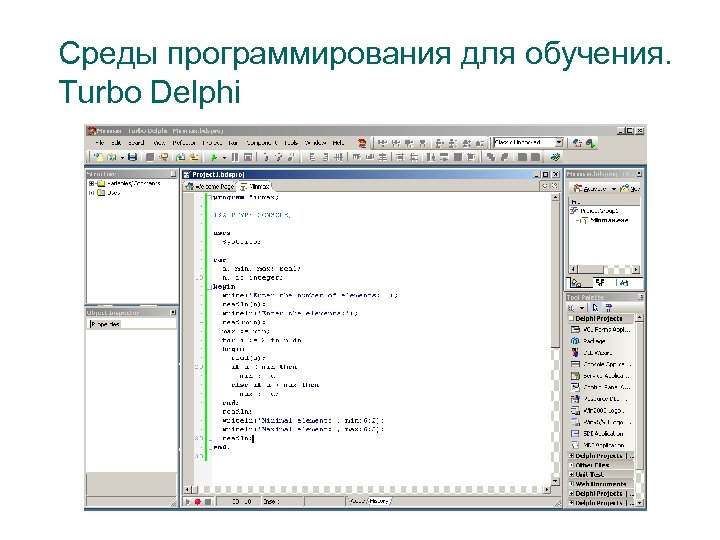Click the Pause icon beside Run
The height and width of the screenshot is (540, 720).
click(x=235, y=157)
